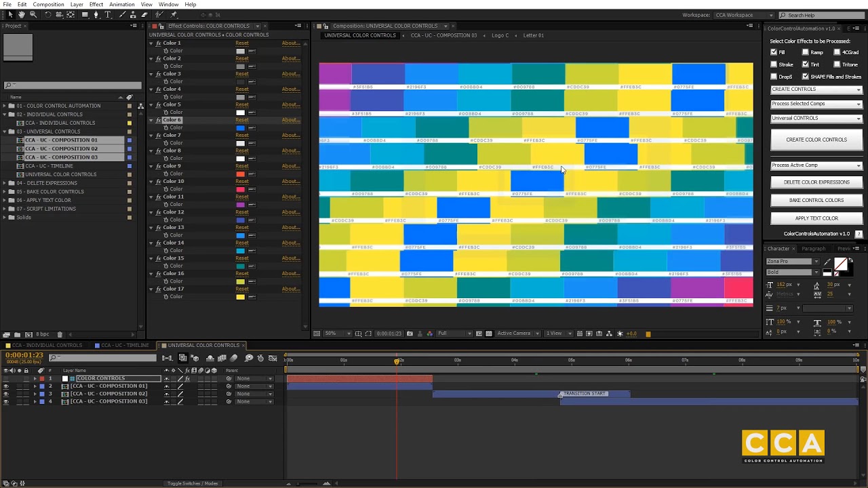Open the Active Camera dropdown

[519, 333]
